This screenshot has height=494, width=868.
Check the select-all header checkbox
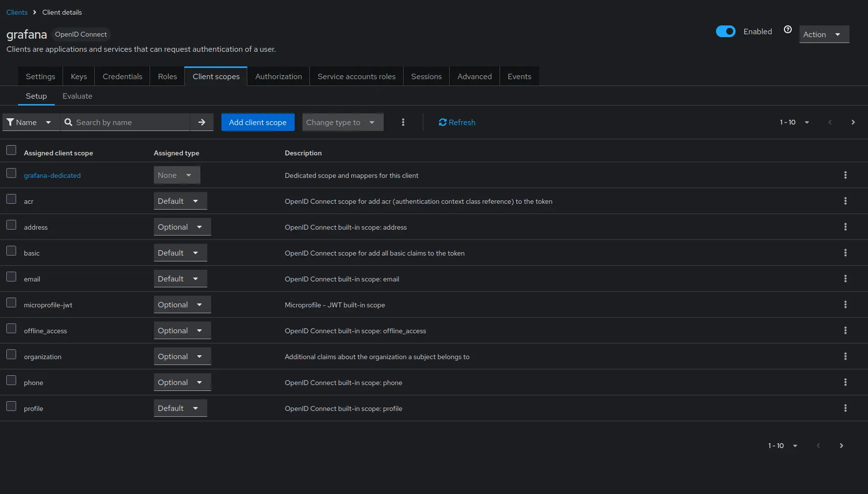tap(11, 150)
